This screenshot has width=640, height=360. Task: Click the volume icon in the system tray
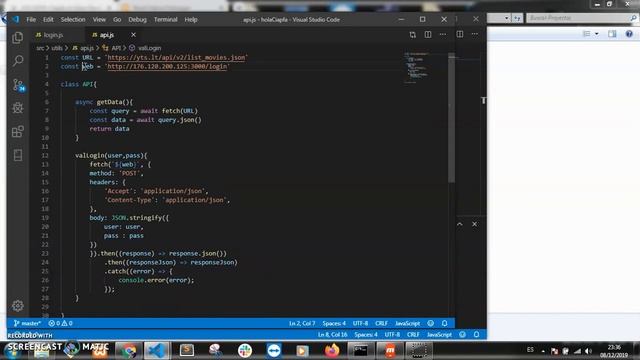click(588, 351)
